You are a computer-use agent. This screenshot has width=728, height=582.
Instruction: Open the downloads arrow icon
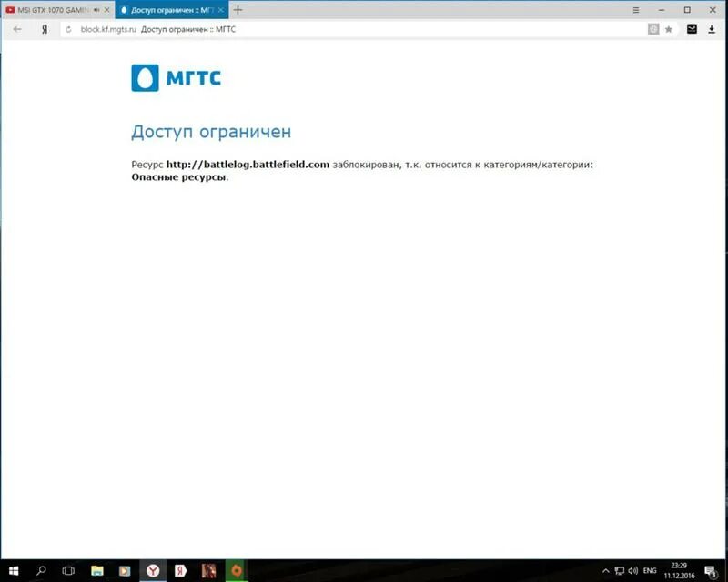tap(712, 29)
